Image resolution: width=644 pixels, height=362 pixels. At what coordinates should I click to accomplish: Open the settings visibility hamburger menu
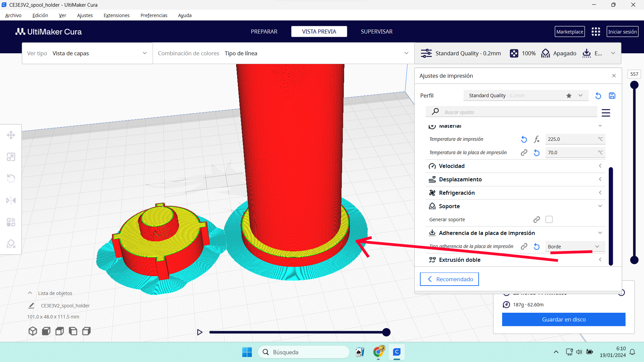click(x=606, y=113)
